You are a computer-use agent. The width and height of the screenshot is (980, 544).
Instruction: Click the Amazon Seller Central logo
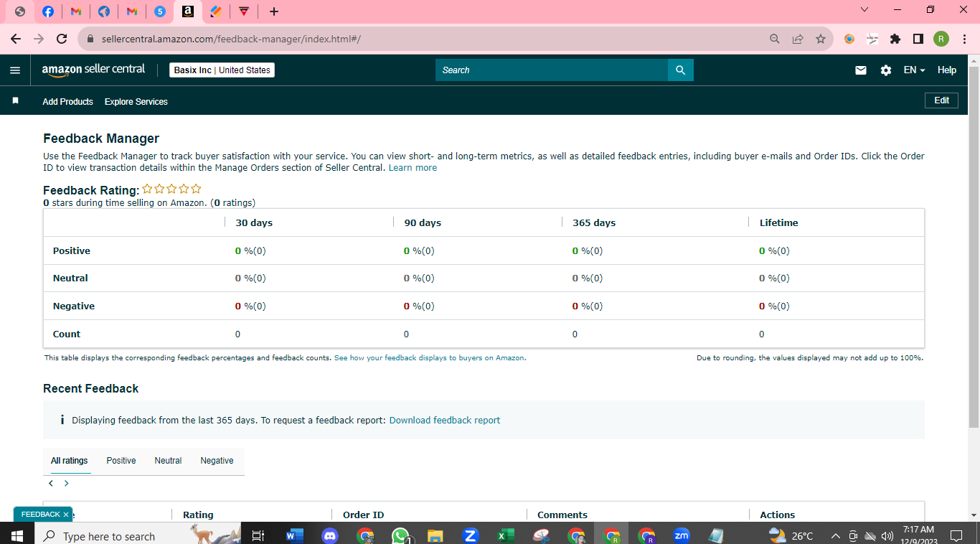tap(93, 70)
